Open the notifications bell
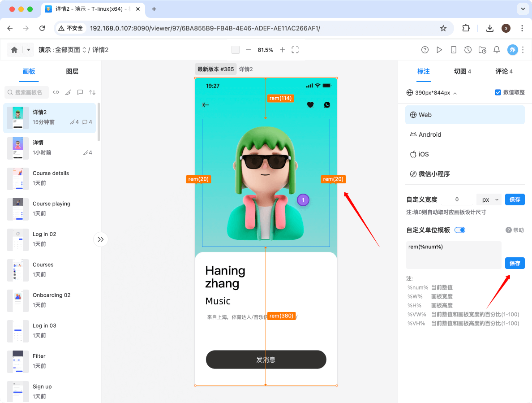 tap(497, 50)
